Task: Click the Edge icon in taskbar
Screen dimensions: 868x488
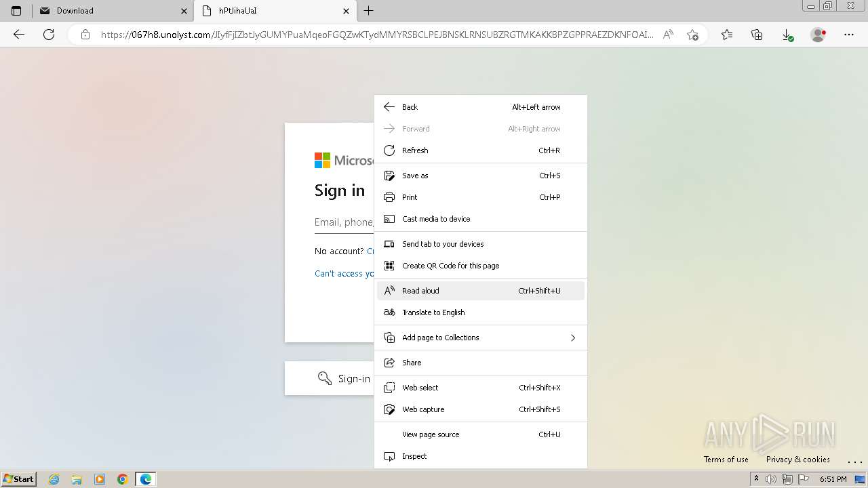Action: 146,479
